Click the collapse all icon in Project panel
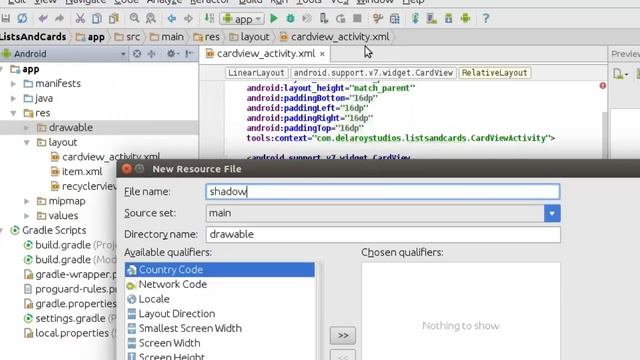640x360 pixels. (151, 53)
